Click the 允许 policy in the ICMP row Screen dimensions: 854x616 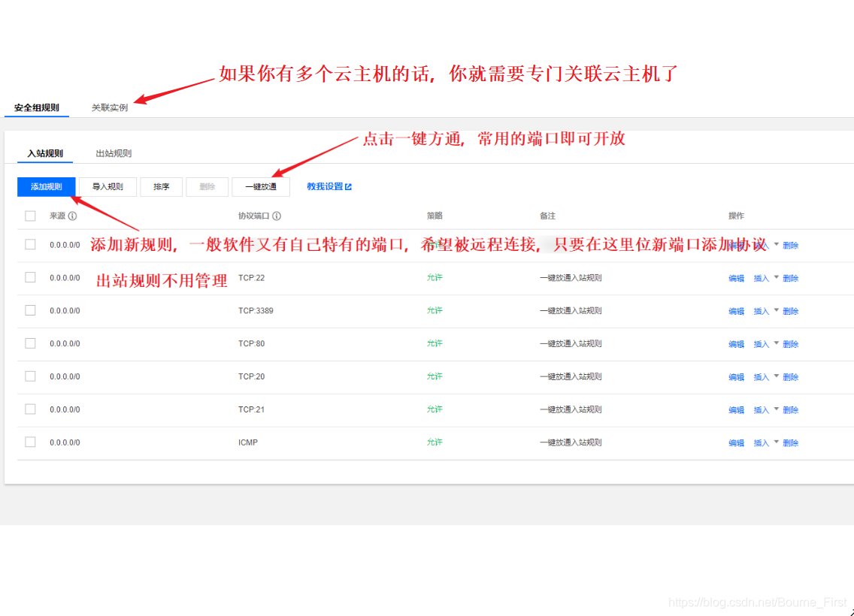[435, 442]
